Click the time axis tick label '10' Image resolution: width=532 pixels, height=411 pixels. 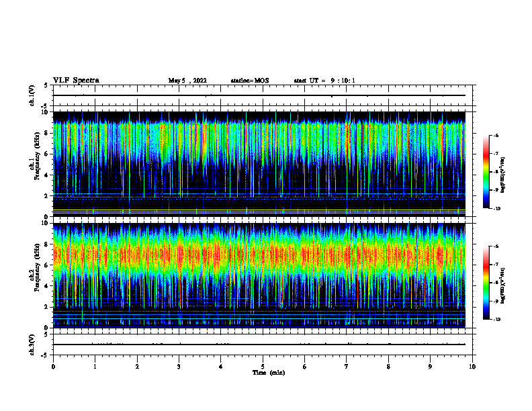coord(472,367)
